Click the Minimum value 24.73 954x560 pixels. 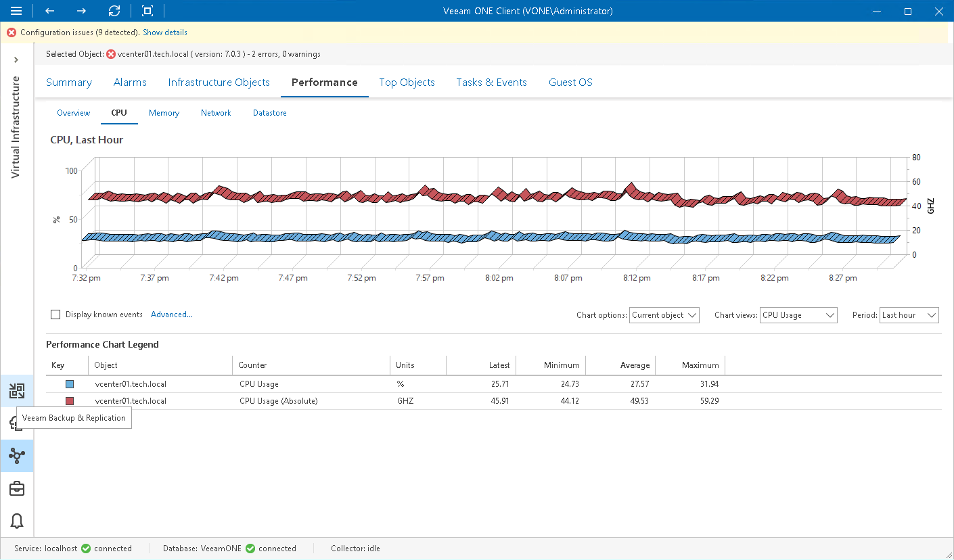pyautogui.click(x=570, y=384)
